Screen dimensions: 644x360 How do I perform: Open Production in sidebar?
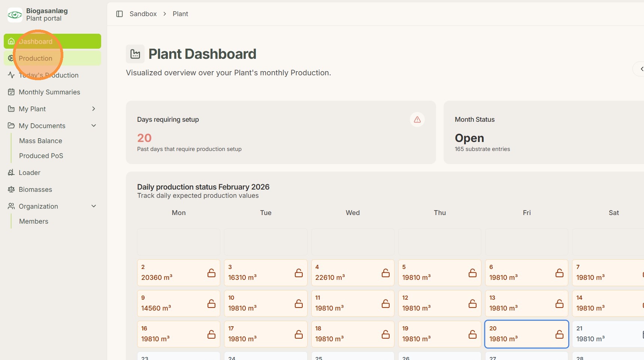(x=36, y=58)
